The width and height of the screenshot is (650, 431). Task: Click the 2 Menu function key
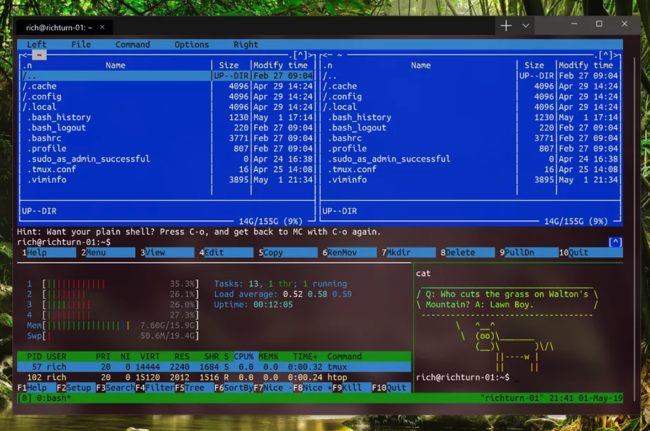tap(108, 252)
